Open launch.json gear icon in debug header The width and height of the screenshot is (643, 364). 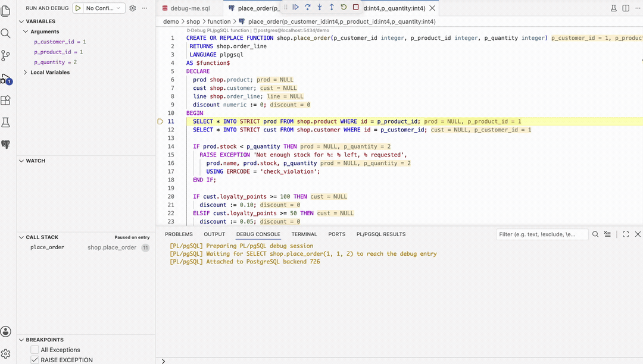pyautogui.click(x=132, y=8)
